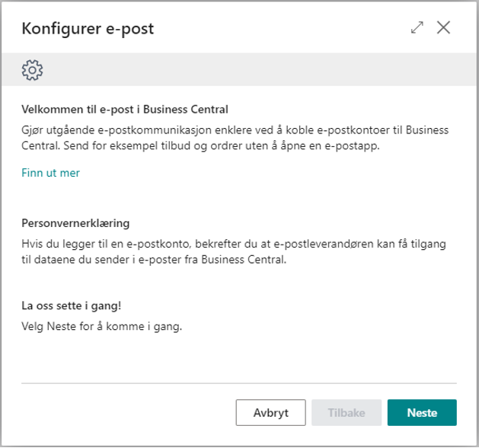The height and width of the screenshot is (448, 479).
Task: Close the Konfigurer e-post dialog
Action: point(443,28)
